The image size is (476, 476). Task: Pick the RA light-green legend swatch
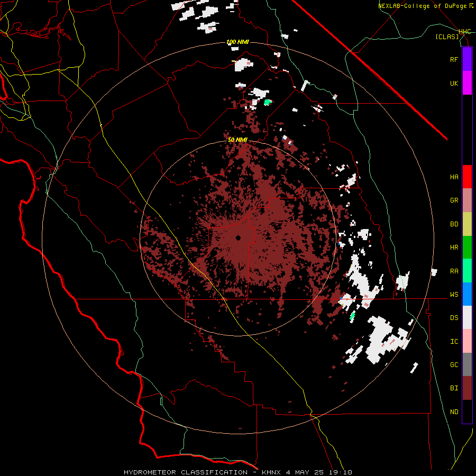tap(467, 271)
